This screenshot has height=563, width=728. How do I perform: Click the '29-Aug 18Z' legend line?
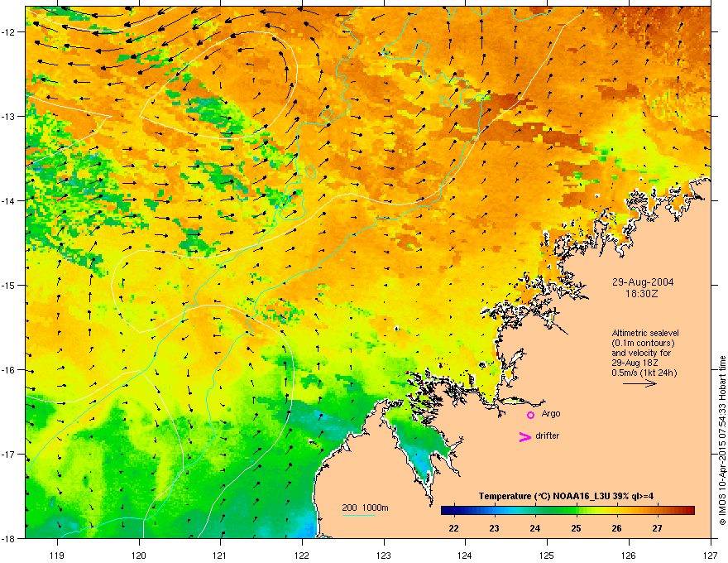pyautogui.click(x=635, y=363)
